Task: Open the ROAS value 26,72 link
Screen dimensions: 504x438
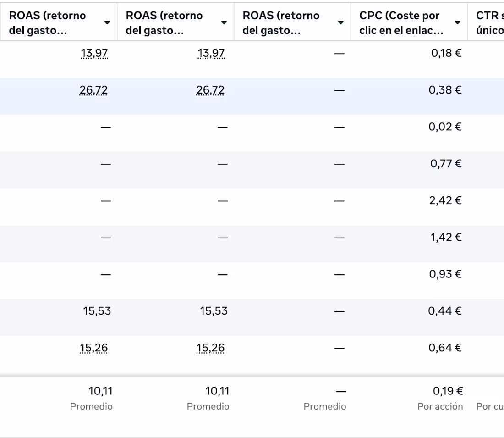Action: (x=94, y=90)
